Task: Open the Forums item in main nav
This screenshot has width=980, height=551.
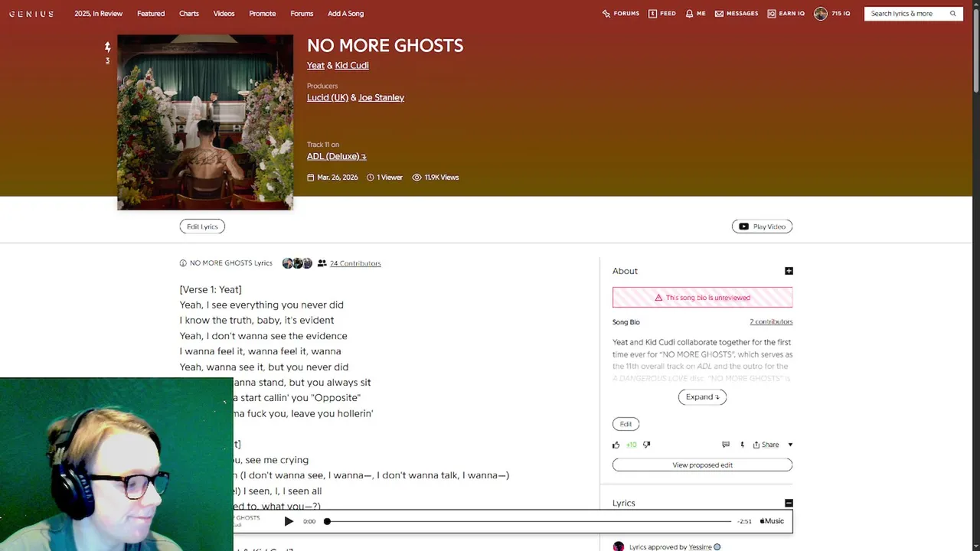Action: 302,14
